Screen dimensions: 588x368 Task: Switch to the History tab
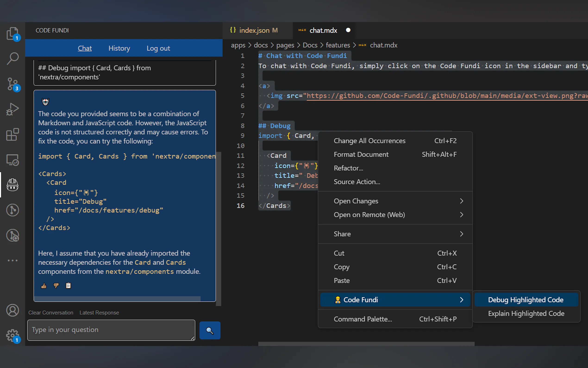[x=119, y=48]
